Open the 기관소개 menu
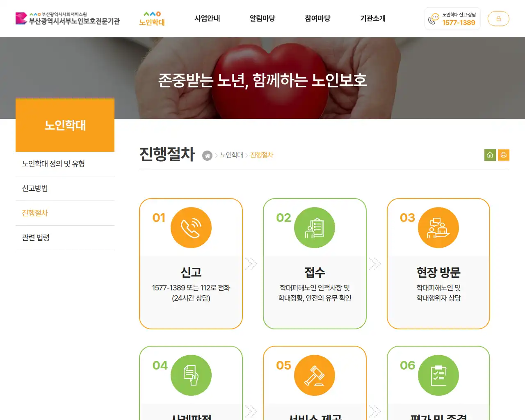Image resolution: width=525 pixels, height=420 pixels. [x=373, y=18]
